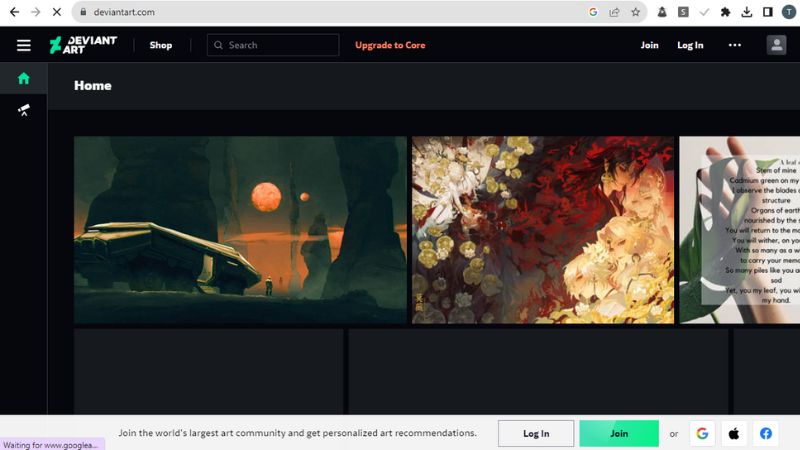The width and height of the screenshot is (800, 450).
Task: Open the hamburger navigation menu
Action: point(23,45)
